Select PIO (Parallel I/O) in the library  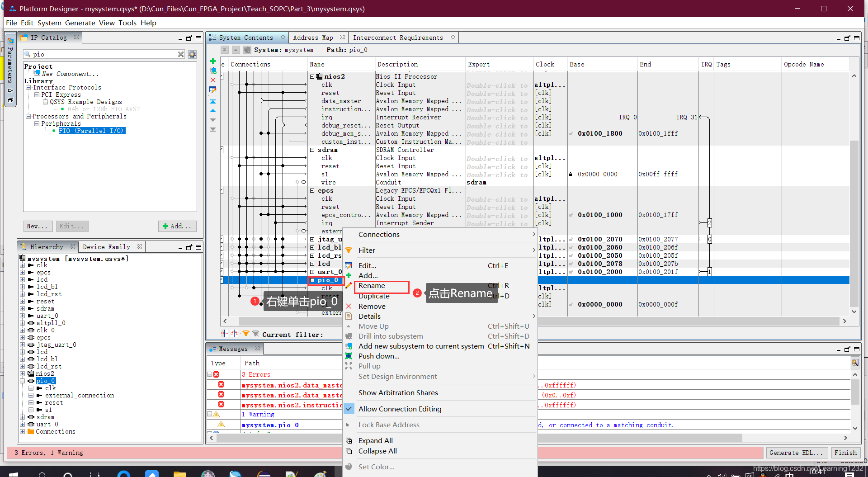(92, 131)
